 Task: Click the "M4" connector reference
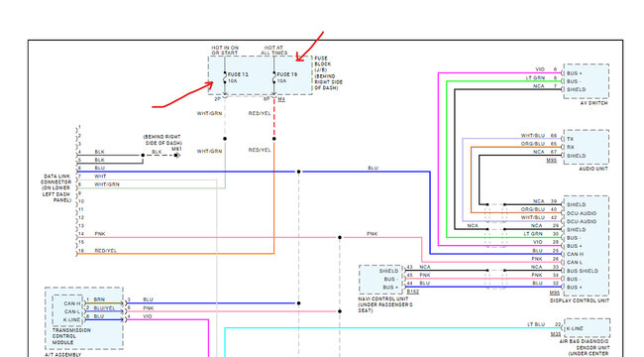click(281, 99)
